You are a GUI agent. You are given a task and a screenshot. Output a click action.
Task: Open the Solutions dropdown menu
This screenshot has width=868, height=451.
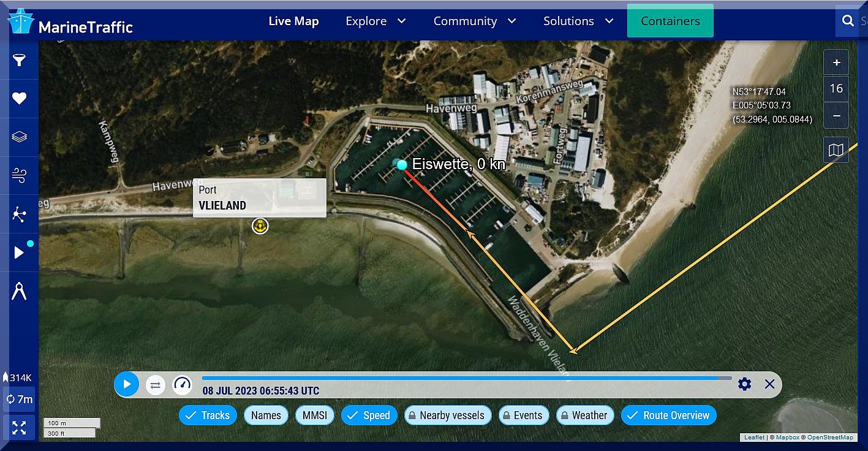[578, 21]
